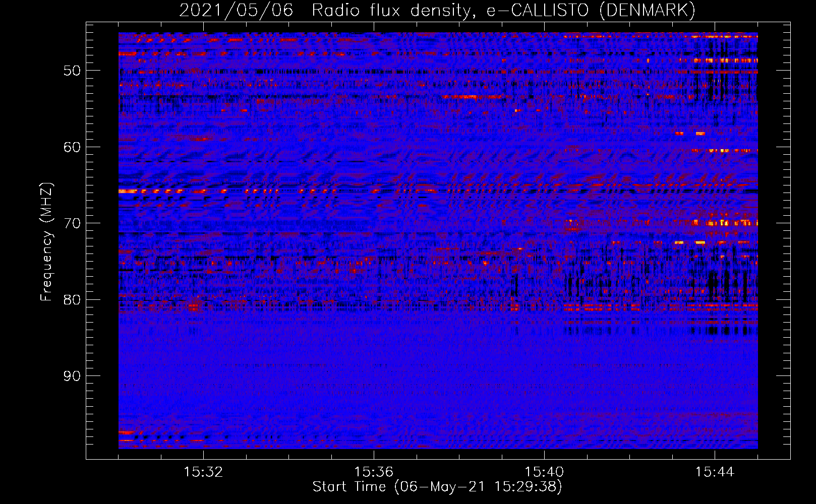The image size is (816, 504).
Task: Click the 80 frequency tick label
Action: pyautogui.click(x=72, y=300)
